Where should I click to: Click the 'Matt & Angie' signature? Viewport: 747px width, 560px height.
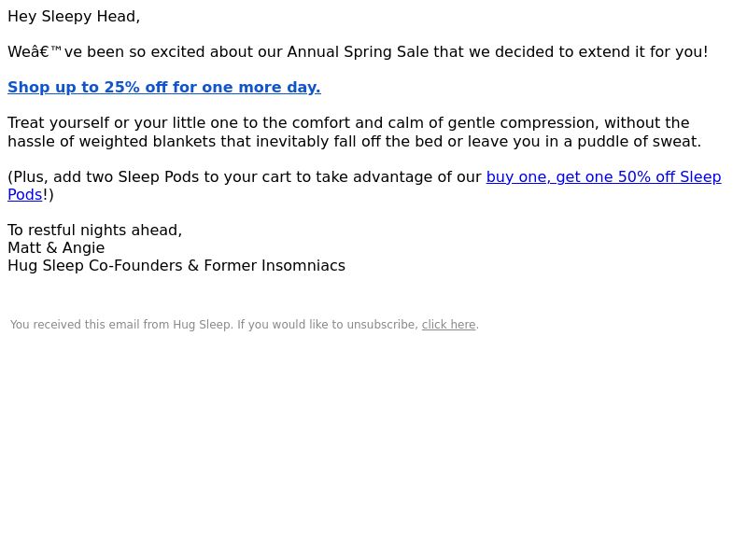[56, 248]
